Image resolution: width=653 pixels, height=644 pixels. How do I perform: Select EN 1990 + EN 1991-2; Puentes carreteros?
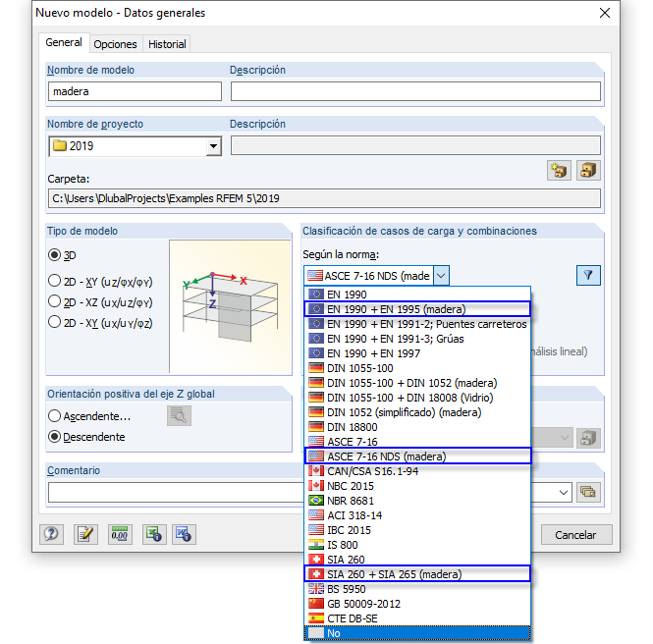[417, 324]
